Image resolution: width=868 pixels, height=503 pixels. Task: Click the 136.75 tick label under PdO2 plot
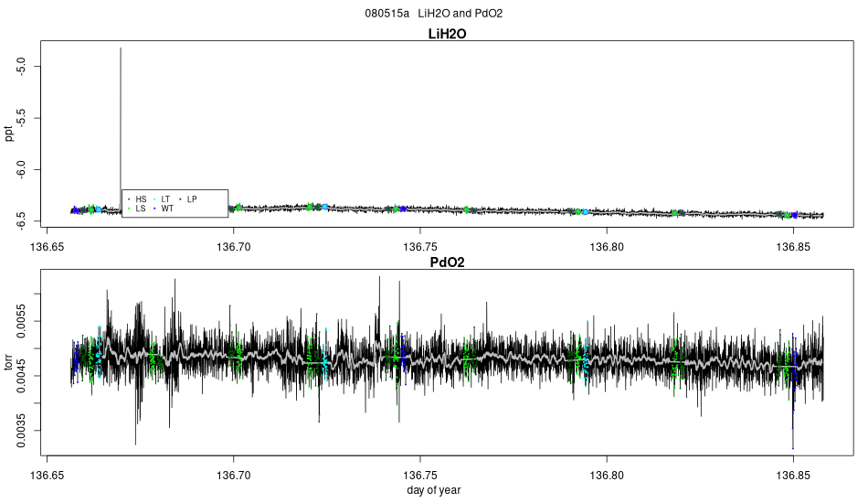pos(420,476)
